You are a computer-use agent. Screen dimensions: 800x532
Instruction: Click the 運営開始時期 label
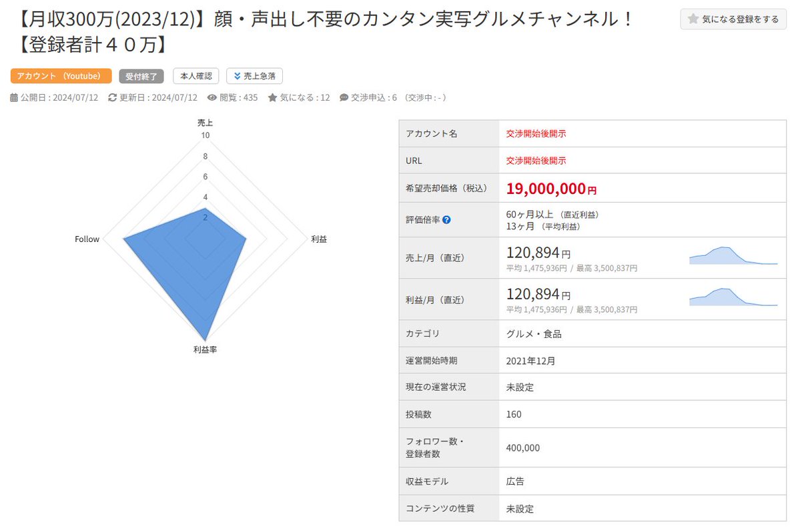point(431,360)
